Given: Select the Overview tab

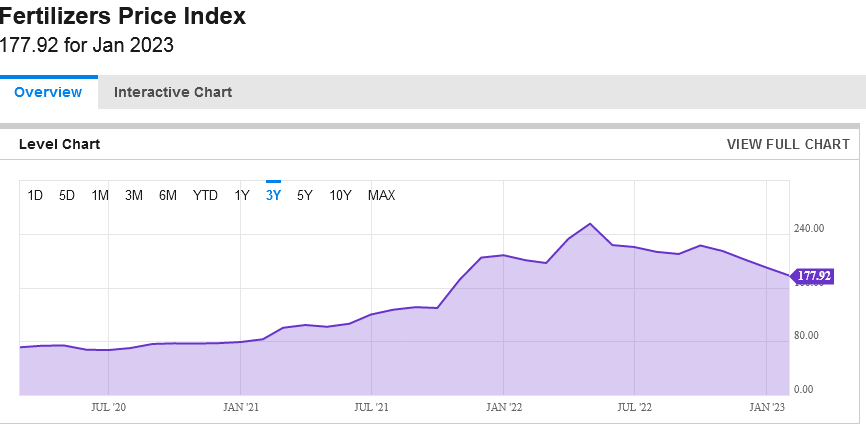Looking at the screenshot, I should coord(48,92).
